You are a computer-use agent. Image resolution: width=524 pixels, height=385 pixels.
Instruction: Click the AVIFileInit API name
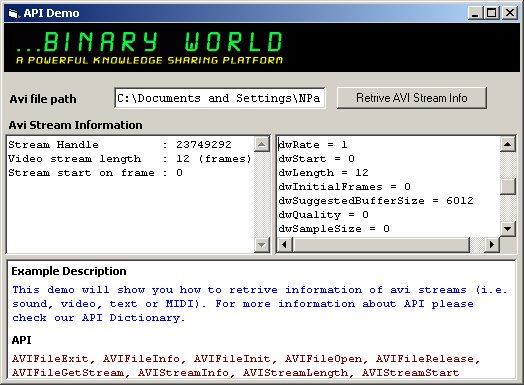pyautogui.click(x=232, y=359)
